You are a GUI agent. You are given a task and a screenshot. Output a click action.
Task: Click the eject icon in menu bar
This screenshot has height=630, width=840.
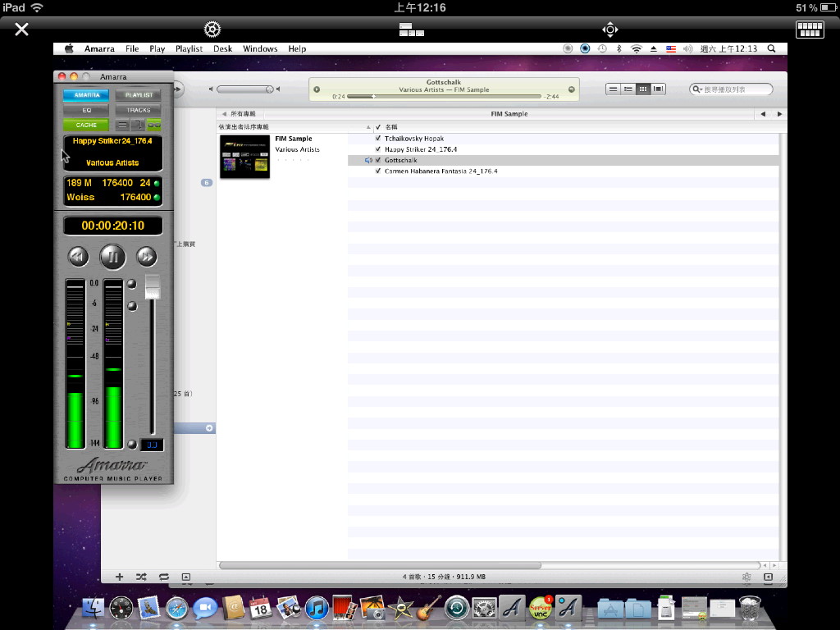coord(654,48)
